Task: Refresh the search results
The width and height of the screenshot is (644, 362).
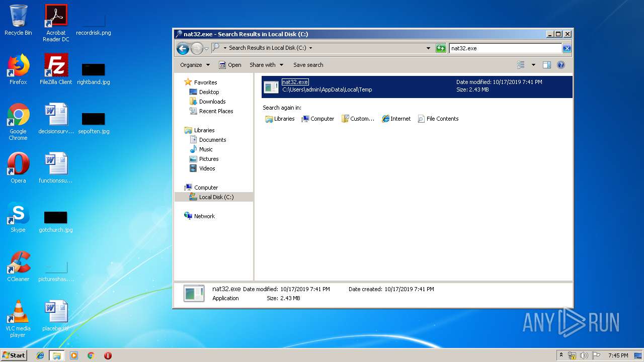Action: 441,48
